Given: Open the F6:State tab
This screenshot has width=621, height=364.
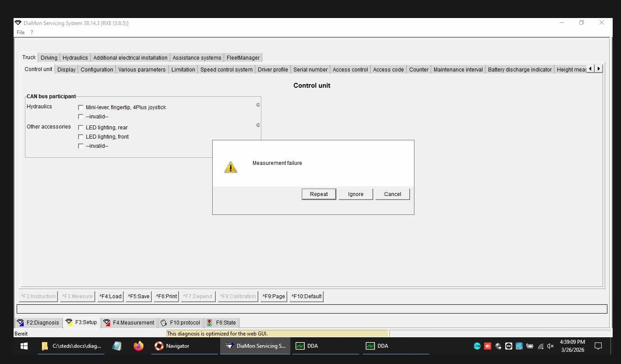Looking at the screenshot, I should click(222, 323).
